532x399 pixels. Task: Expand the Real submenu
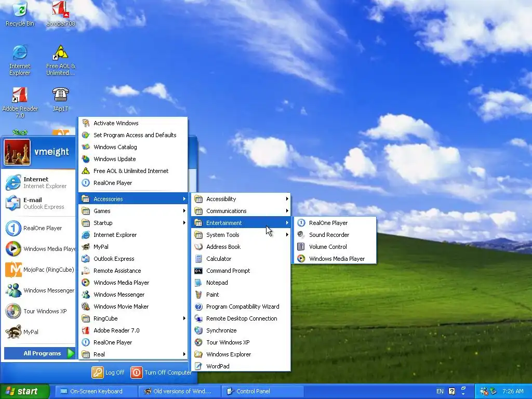pos(133,354)
